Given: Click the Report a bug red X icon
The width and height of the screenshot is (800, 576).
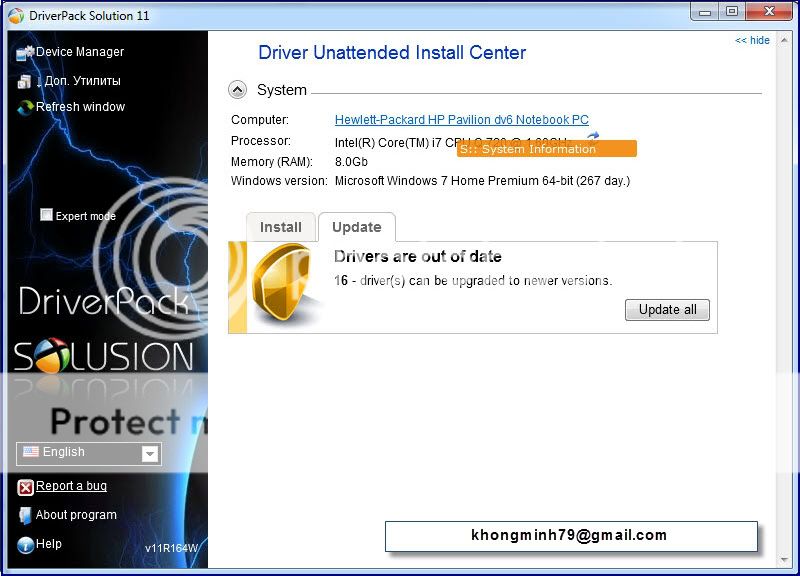Looking at the screenshot, I should pos(26,487).
